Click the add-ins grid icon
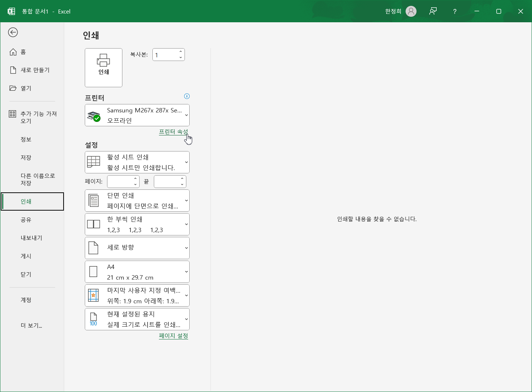Screen dimensions: 532x392 click(12, 114)
